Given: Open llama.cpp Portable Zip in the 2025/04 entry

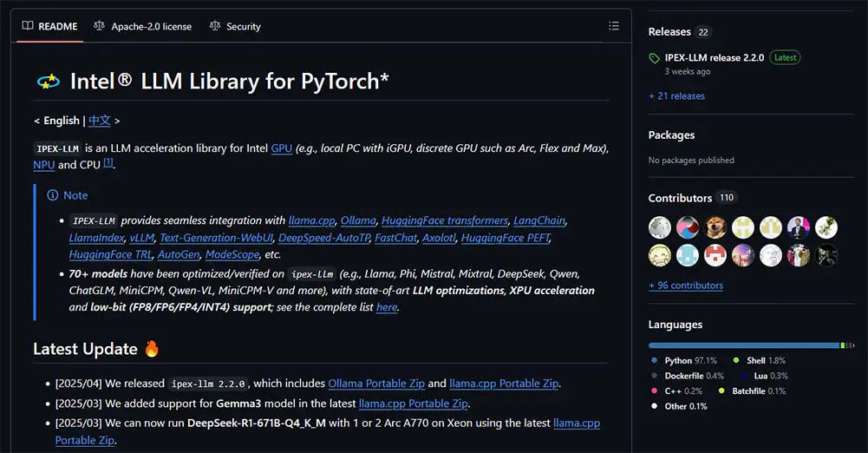Looking at the screenshot, I should click(x=504, y=384).
